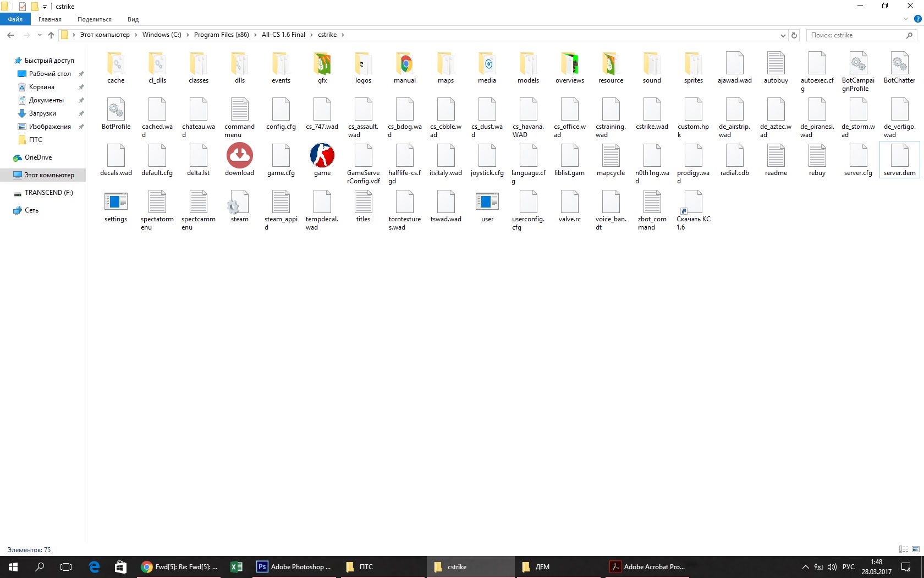
Task: Open Excel from the taskbar
Action: pyautogui.click(x=237, y=567)
